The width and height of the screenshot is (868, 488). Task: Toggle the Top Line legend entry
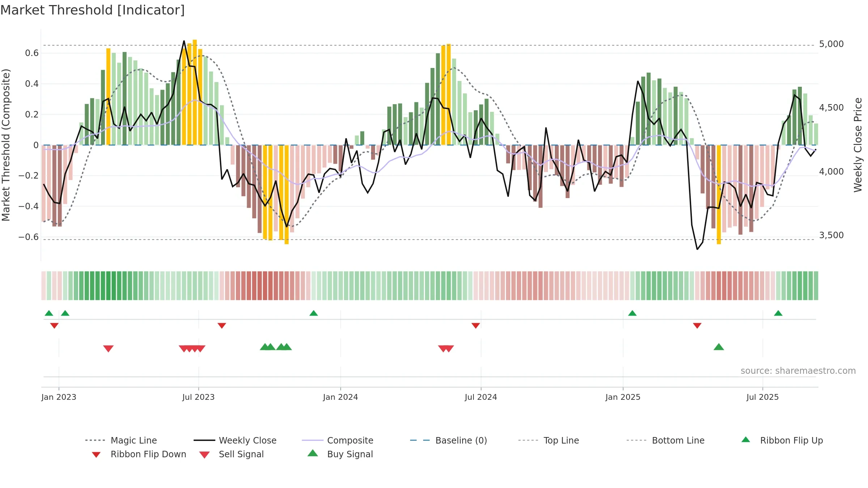548,440
